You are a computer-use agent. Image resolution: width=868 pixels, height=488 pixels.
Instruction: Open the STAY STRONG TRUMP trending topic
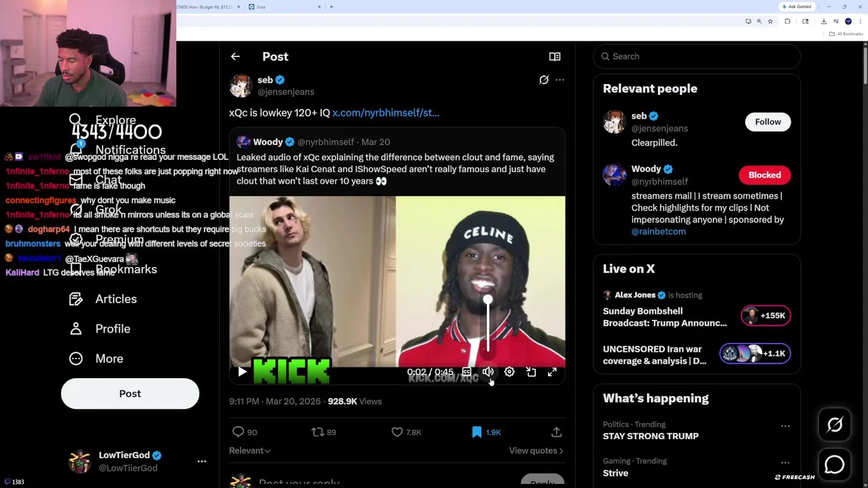tap(650, 436)
